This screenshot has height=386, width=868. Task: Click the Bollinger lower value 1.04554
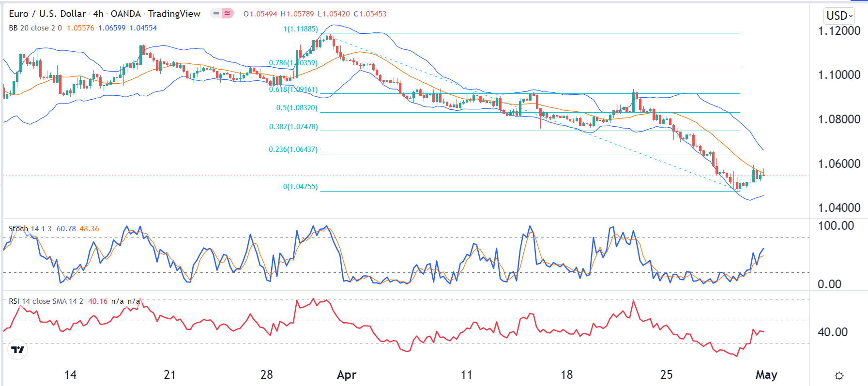point(143,28)
